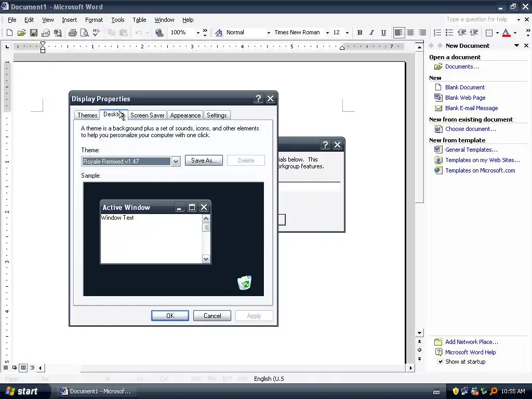
Task: Click the Print toolbar icon
Action: [x=72, y=33]
